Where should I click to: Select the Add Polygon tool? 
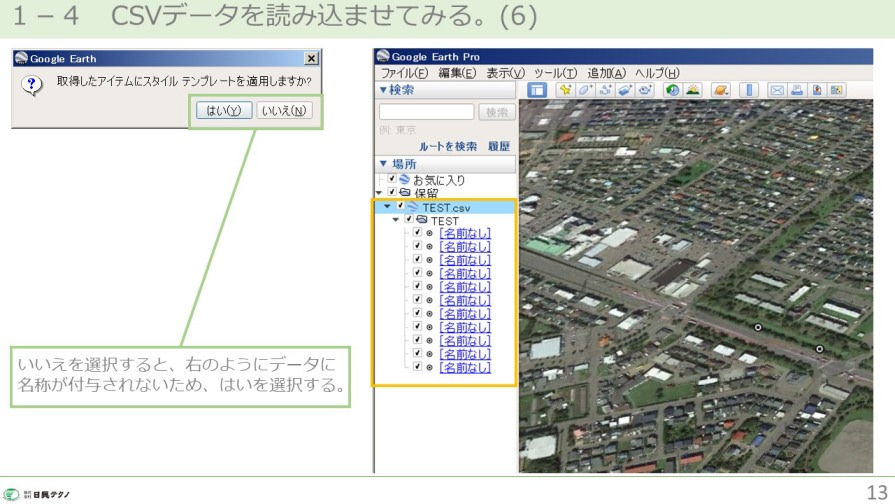pyautogui.click(x=585, y=90)
